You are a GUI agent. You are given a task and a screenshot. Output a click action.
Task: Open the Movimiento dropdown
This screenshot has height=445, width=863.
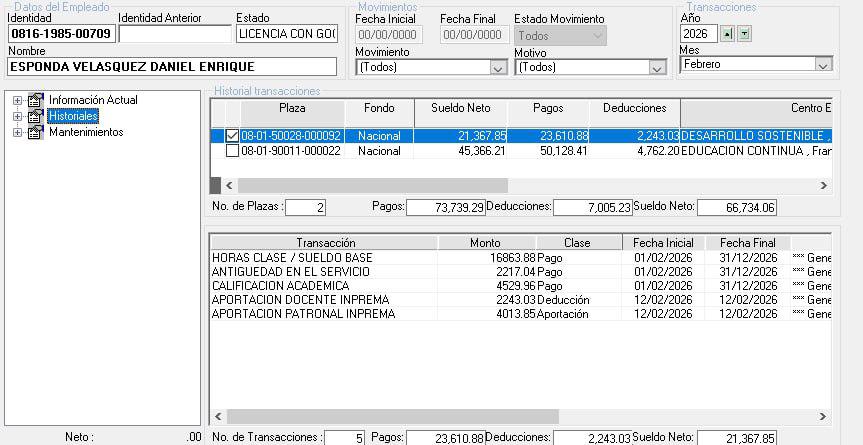(x=498, y=68)
